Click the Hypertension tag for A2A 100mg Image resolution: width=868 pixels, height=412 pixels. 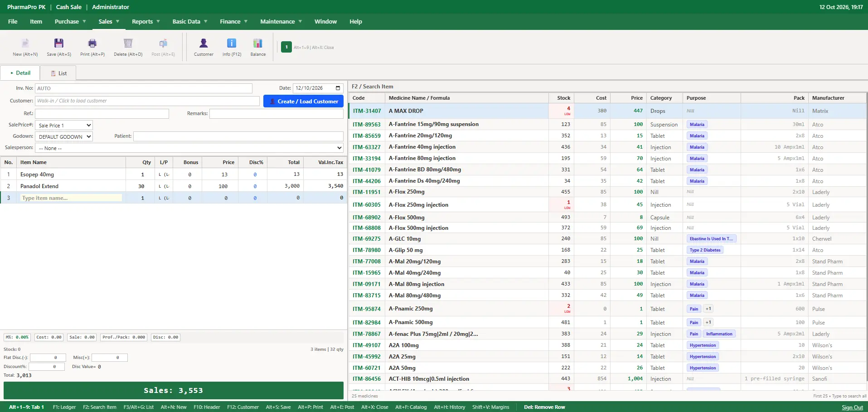(703, 345)
